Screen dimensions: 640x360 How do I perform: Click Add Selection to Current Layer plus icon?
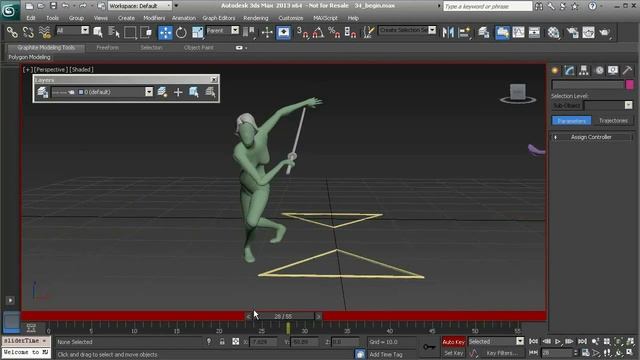tap(178, 92)
